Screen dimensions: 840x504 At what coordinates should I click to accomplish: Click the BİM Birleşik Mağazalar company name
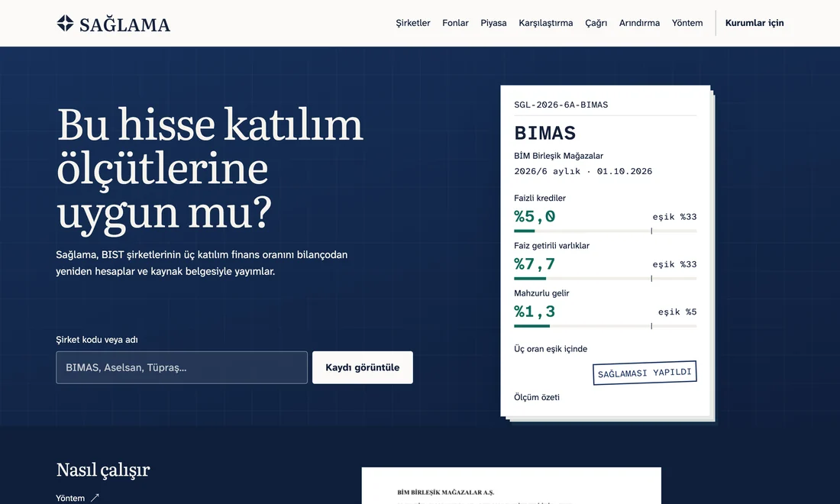coord(559,156)
